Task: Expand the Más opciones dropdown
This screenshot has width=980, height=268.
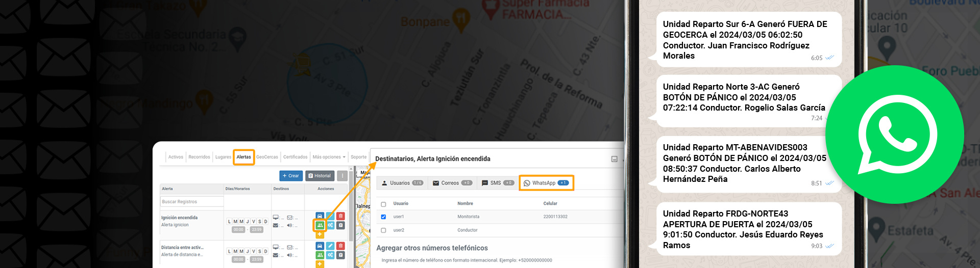Action: pyautogui.click(x=329, y=157)
